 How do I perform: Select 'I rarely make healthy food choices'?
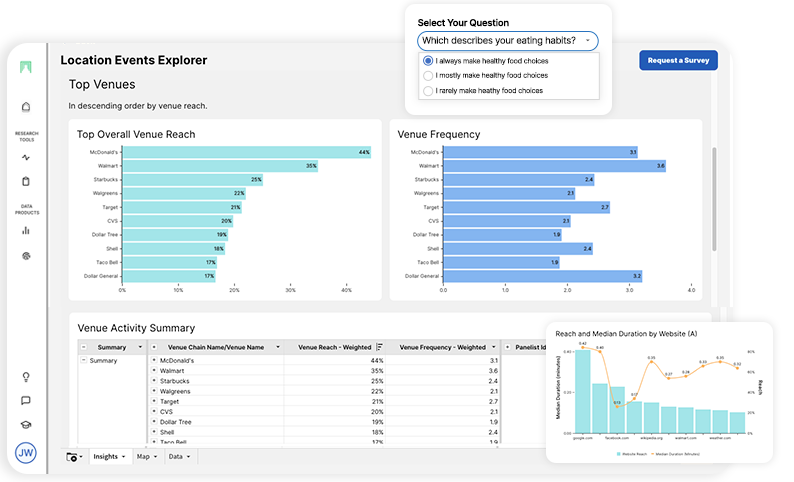pos(428,91)
